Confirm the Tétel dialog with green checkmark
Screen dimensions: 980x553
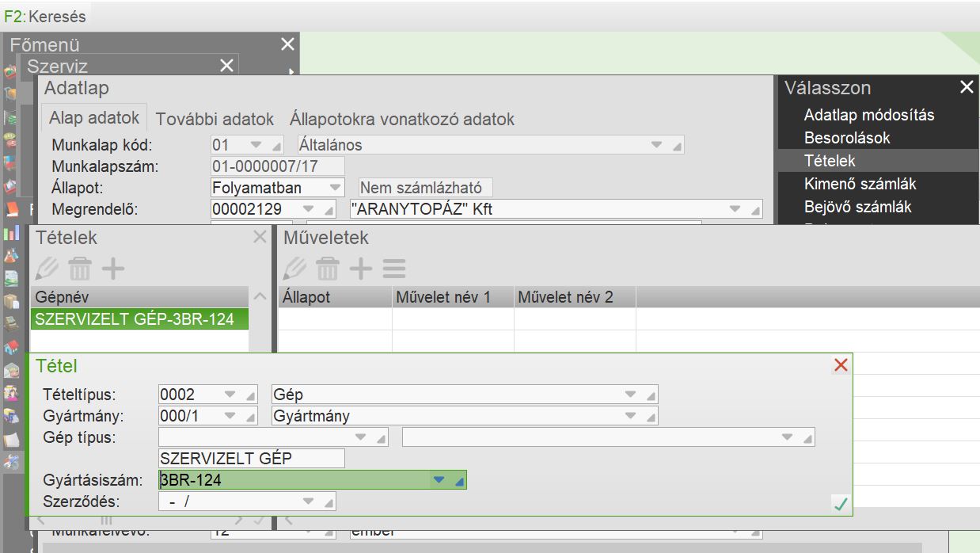(841, 503)
